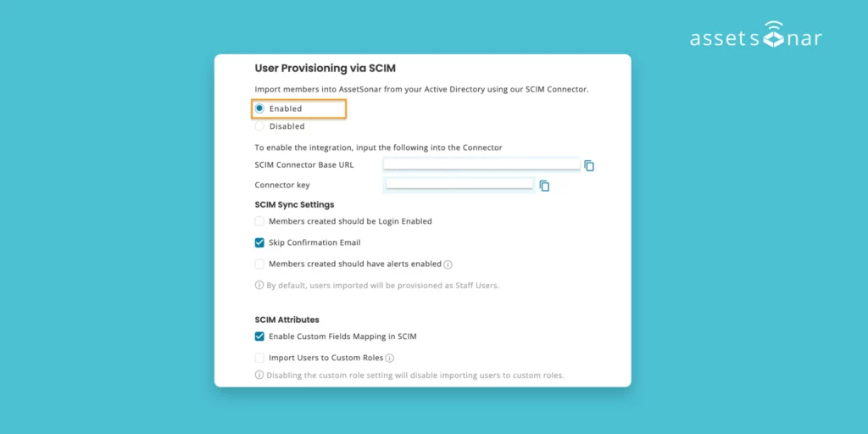Viewport: 868px width, 434px height.
Task: Click info icon beside alerts enabled option
Action: (x=448, y=264)
